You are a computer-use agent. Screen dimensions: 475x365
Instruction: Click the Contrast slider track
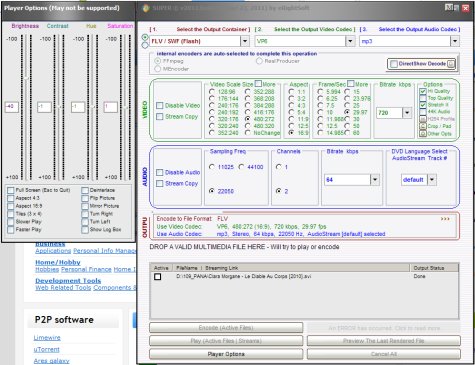point(59,107)
